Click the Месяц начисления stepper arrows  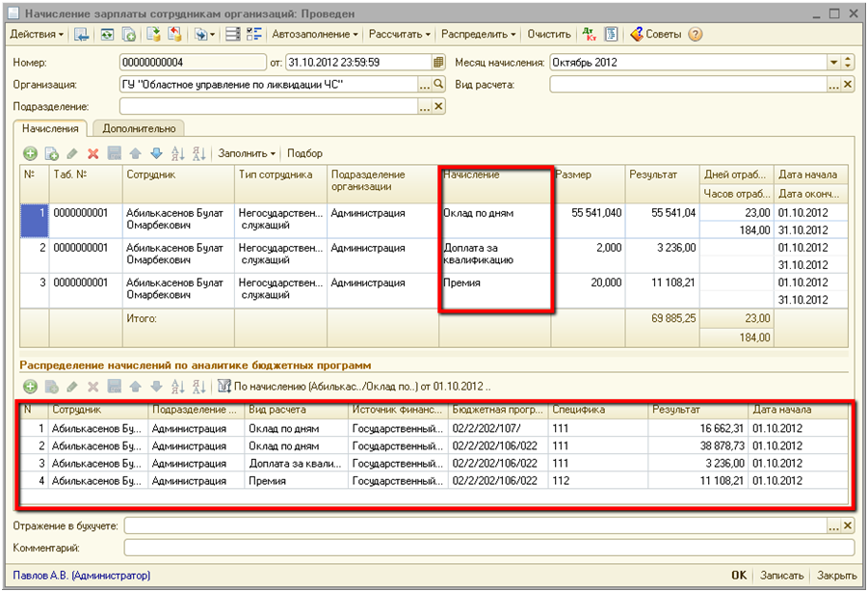click(x=848, y=63)
